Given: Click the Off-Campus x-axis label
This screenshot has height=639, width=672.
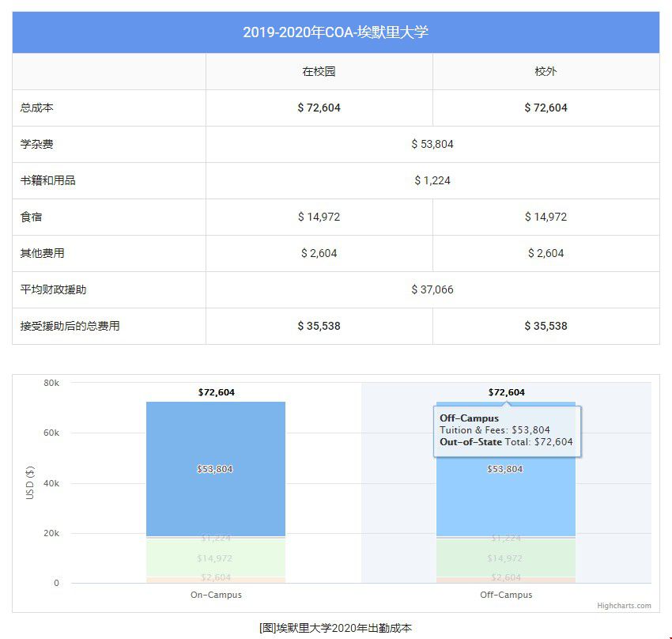Looking at the screenshot, I should coord(506,595).
